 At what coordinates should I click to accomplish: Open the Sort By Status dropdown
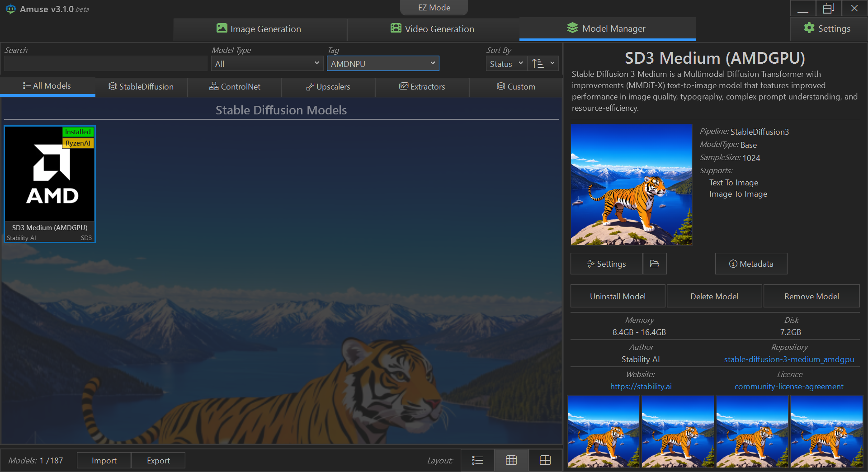click(x=505, y=63)
